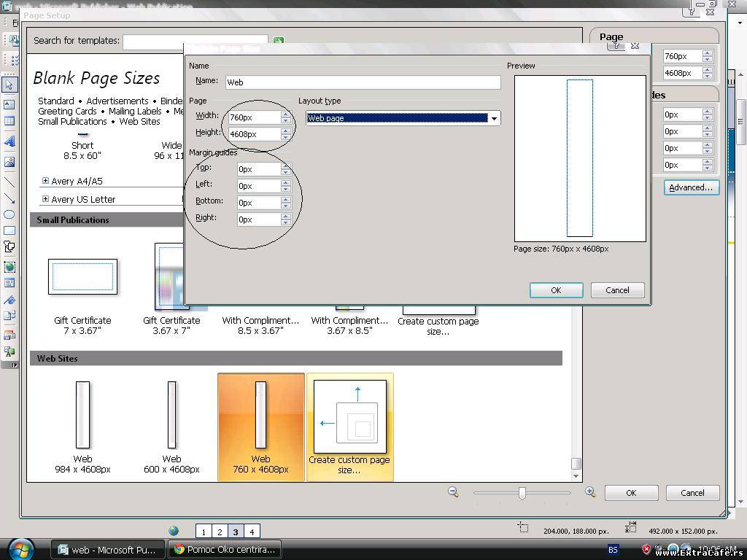Select the Rectangle shape tool
This screenshot has width=747, height=560.
point(9,230)
